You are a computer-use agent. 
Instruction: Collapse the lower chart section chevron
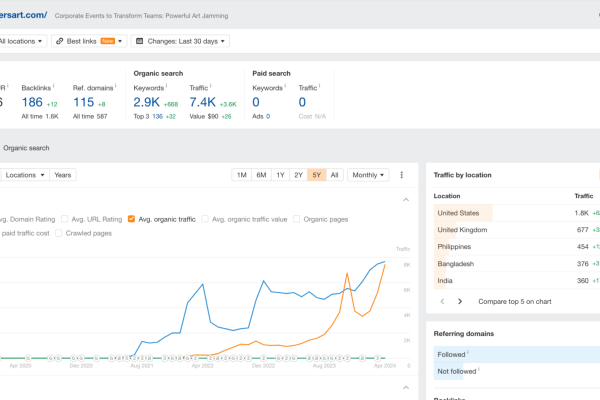tap(406, 388)
